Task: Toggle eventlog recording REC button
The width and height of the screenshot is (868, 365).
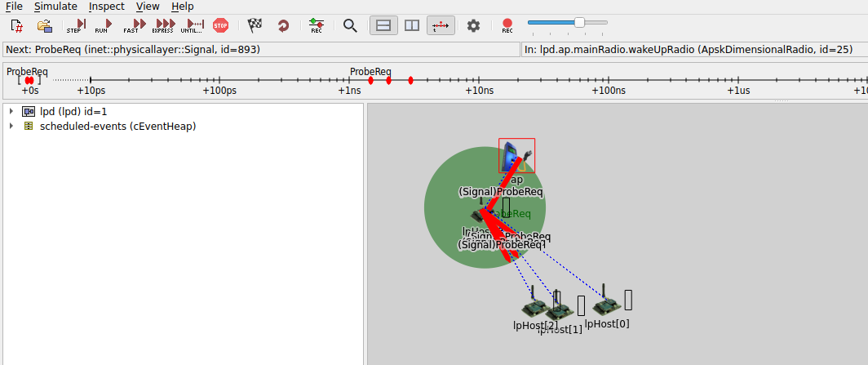Action: tap(317, 25)
